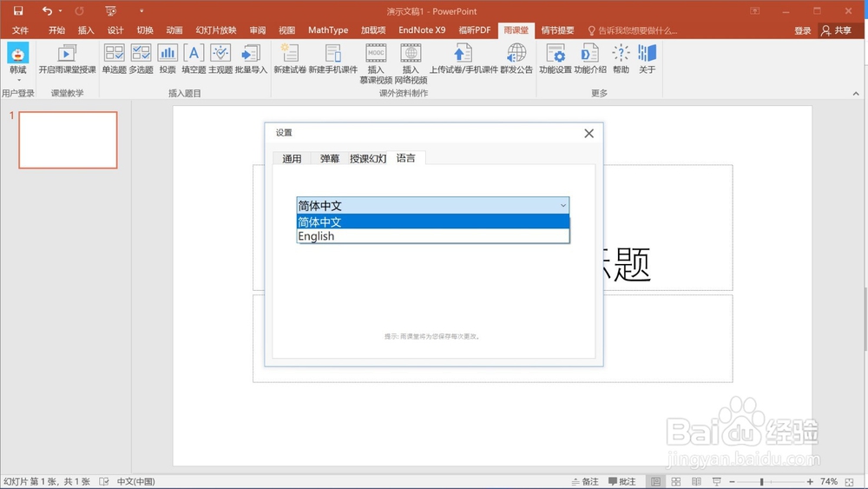Open the 福昕PDF ribbon tab

(475, 30)
